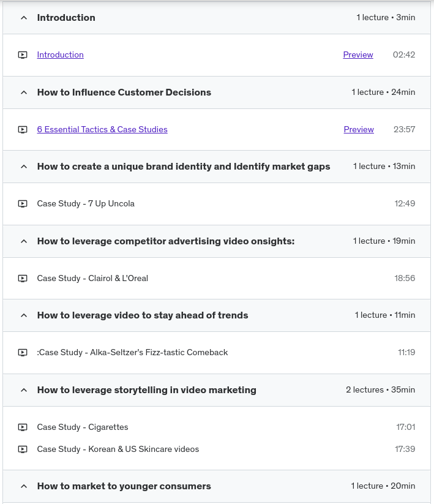The width and height of the screenshot is (434, 504).
Task: Click video icon for Clairol & L'Oreal lecture
Action: [23, 279]
